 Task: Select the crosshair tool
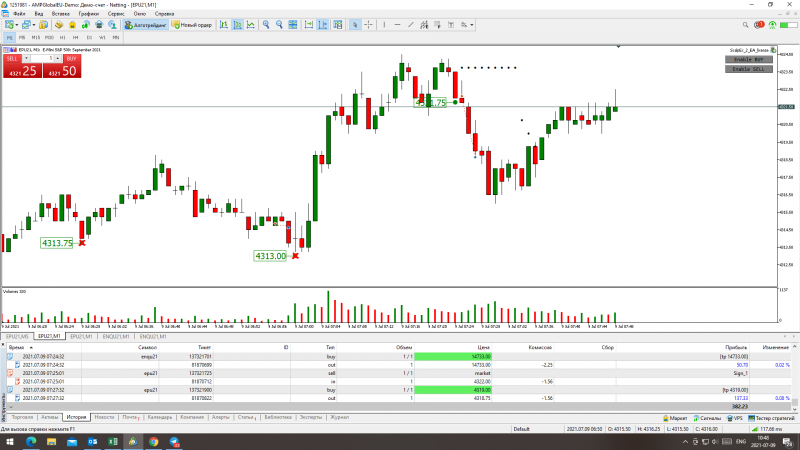point(368,24)
